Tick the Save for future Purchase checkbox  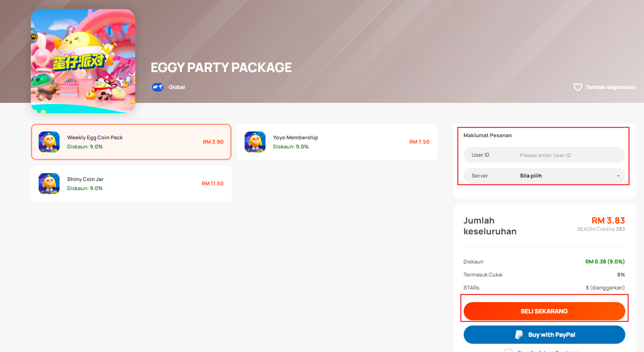click(x=508, y=351)
